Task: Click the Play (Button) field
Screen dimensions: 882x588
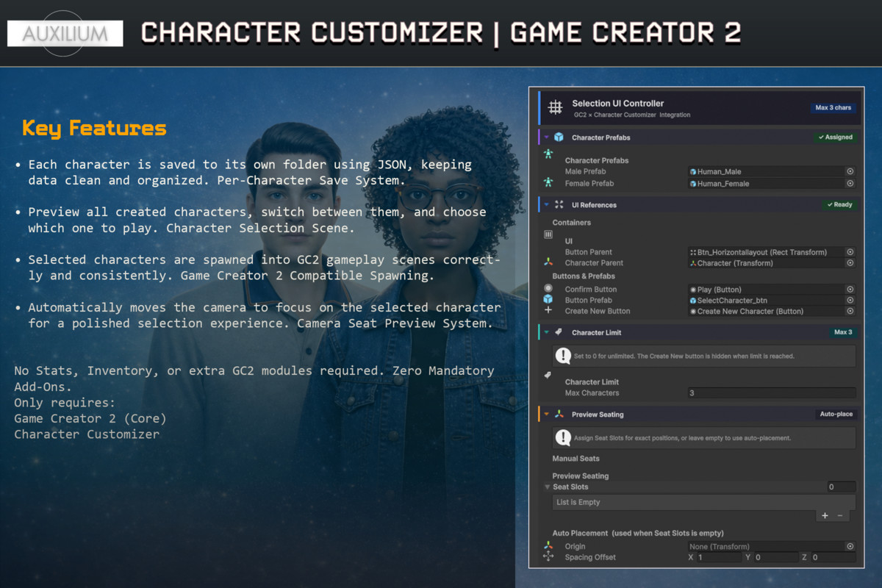Action: pos(772,290)
